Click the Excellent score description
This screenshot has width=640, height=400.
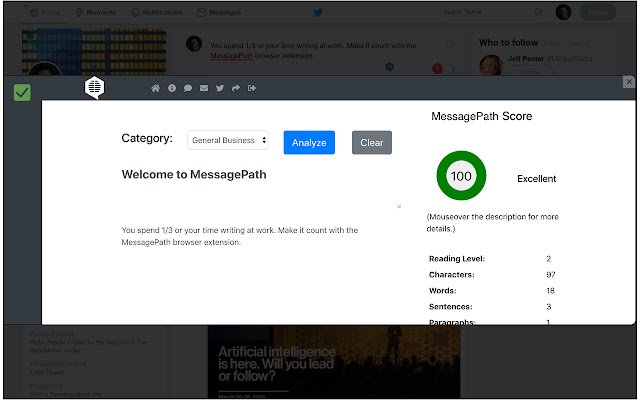536,179
